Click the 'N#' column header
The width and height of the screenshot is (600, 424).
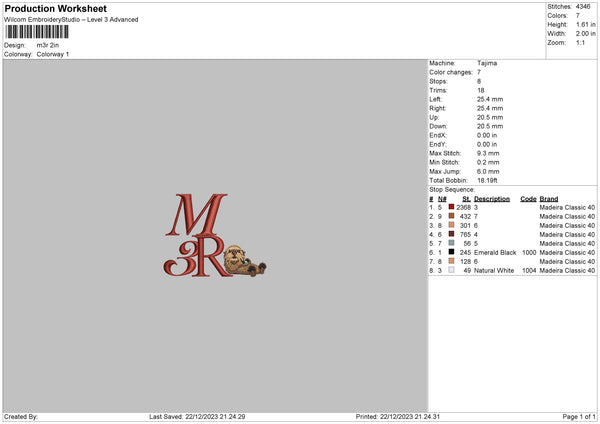442,199
